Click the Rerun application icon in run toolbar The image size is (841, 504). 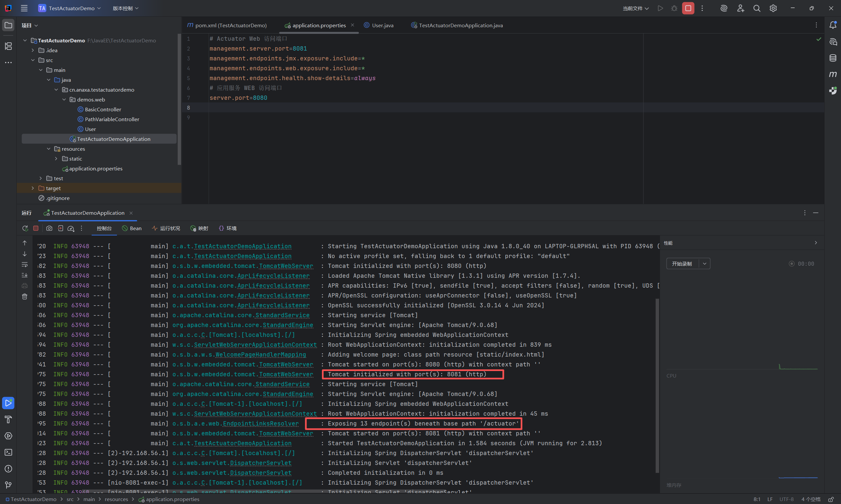click(25, 228)
